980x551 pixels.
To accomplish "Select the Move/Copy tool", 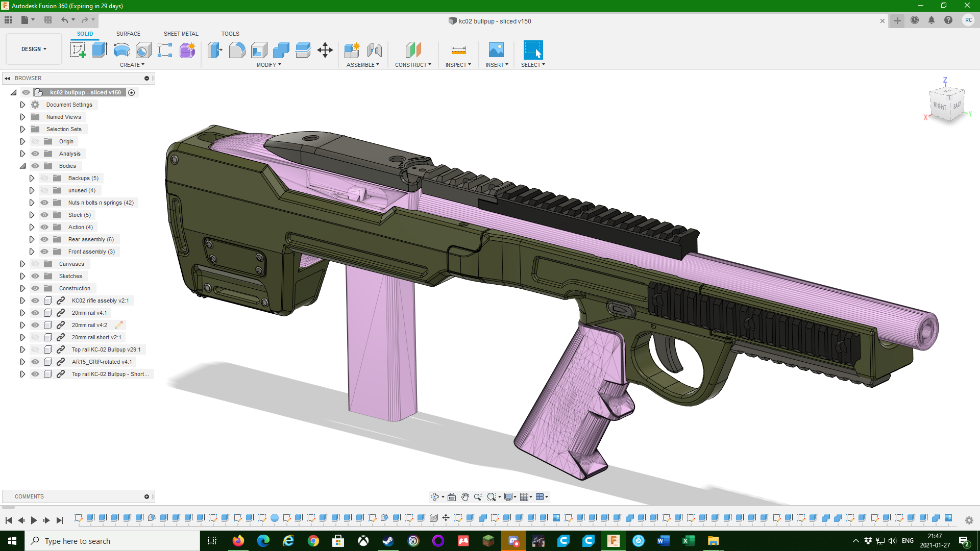I will 325,50.
